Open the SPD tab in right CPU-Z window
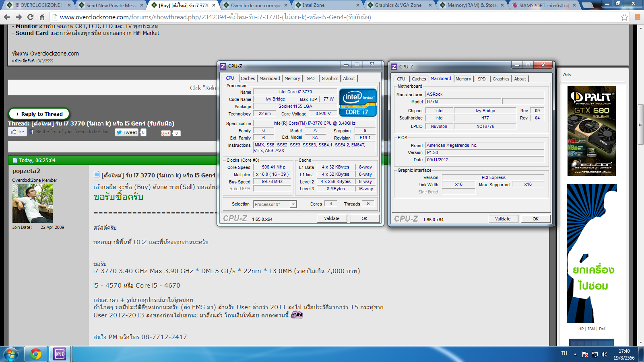Image resolution: width=644 pixels, height=362 pixels. [x=482, y=79]
